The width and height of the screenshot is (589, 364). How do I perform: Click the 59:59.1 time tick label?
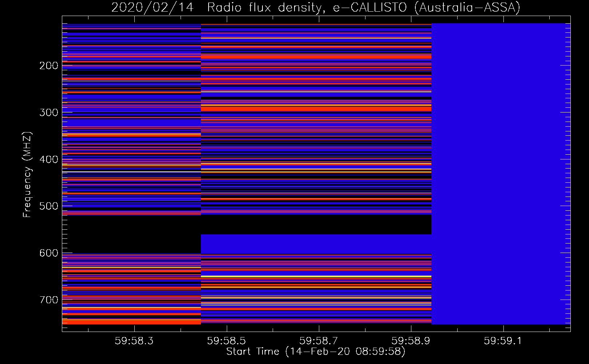503,341
